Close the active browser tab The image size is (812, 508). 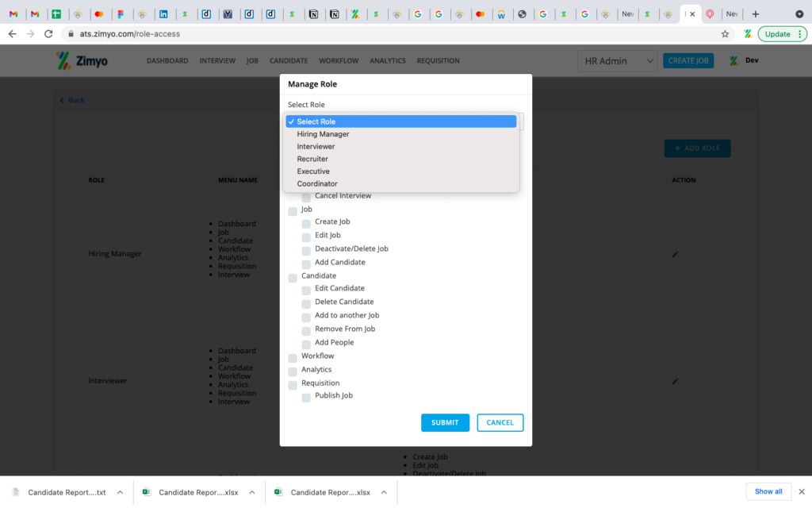[692, 14]
